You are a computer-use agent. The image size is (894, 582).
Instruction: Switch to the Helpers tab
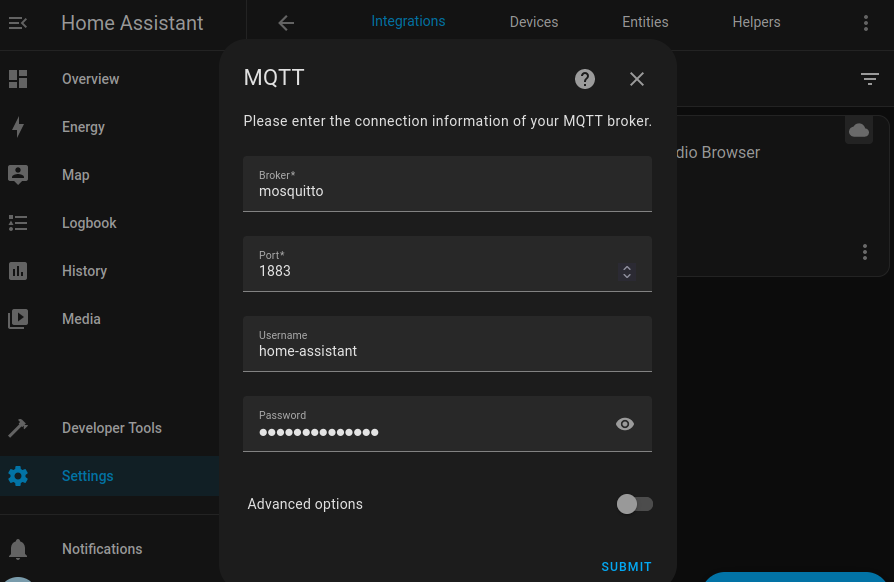756,22
